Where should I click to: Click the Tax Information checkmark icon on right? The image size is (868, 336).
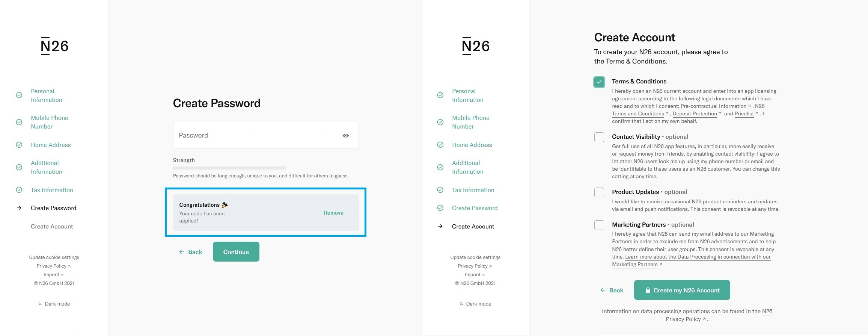440,190
